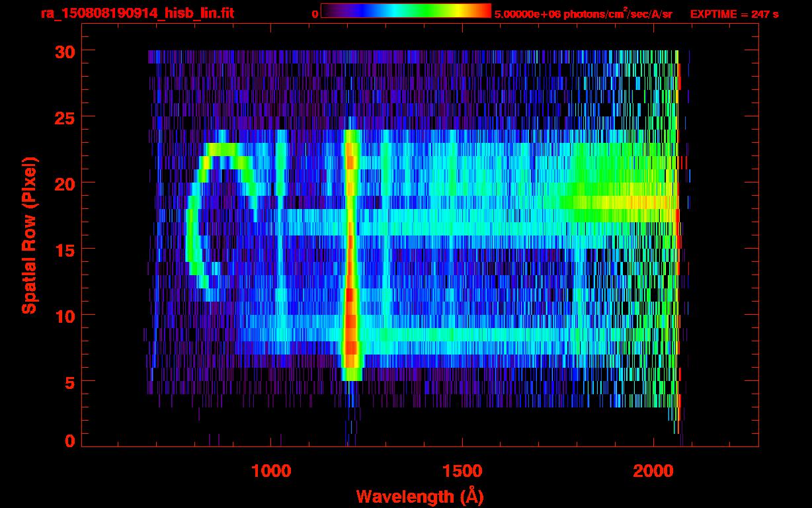The image size is (812, 508).
Task: Click the 10 spatial row tick label
Action: click(x=63, y=316)
